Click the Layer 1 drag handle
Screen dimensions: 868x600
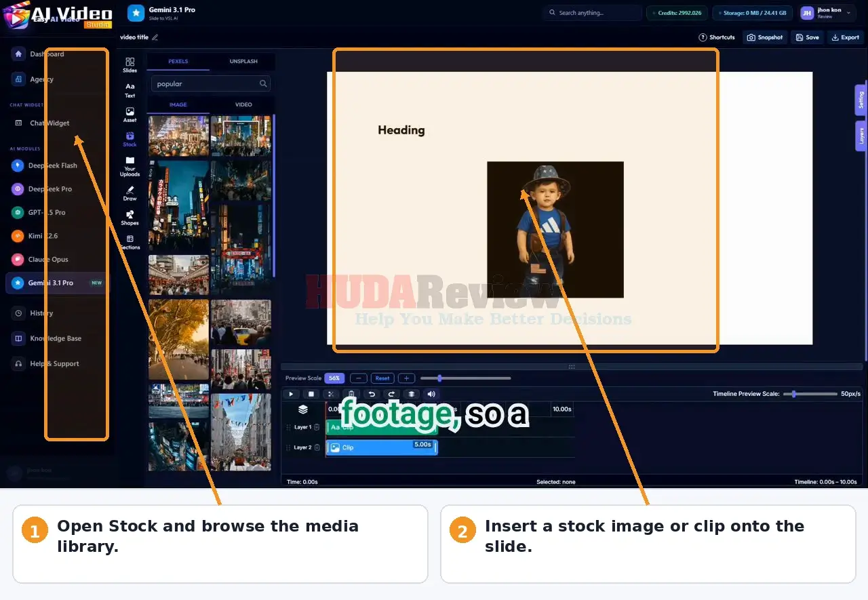288,427
